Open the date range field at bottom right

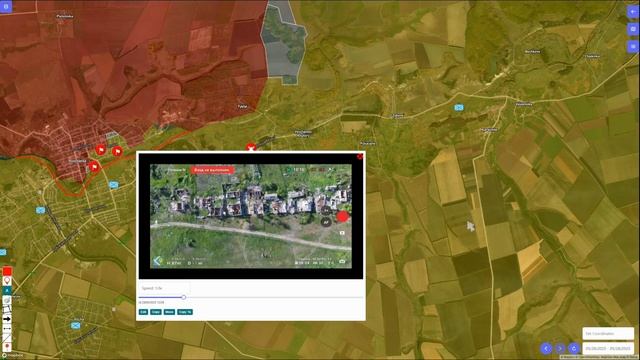(x=608, y=348)
